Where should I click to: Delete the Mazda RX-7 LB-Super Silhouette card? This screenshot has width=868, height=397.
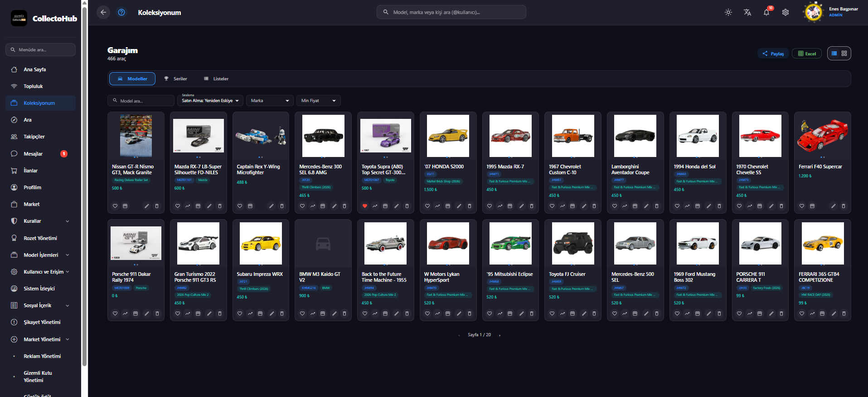click(x=220, y=206)
